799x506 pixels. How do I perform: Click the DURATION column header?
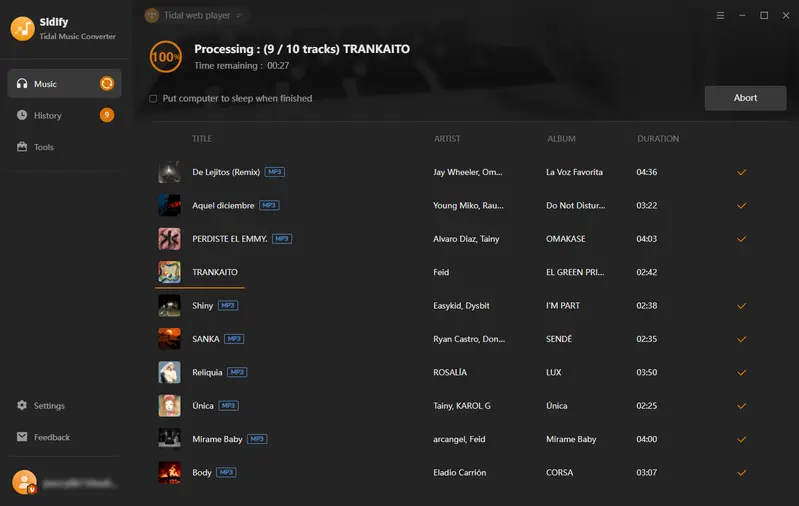(658, 139)
